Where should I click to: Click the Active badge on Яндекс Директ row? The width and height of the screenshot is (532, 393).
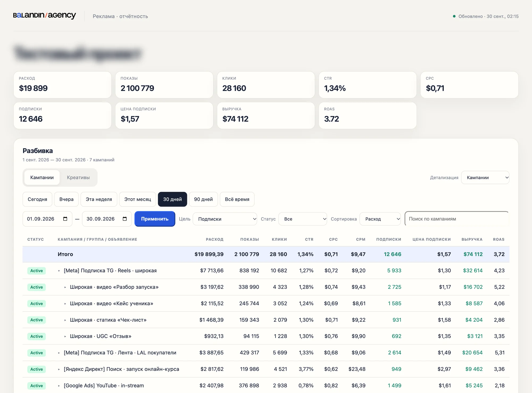[x=36, y=369]
